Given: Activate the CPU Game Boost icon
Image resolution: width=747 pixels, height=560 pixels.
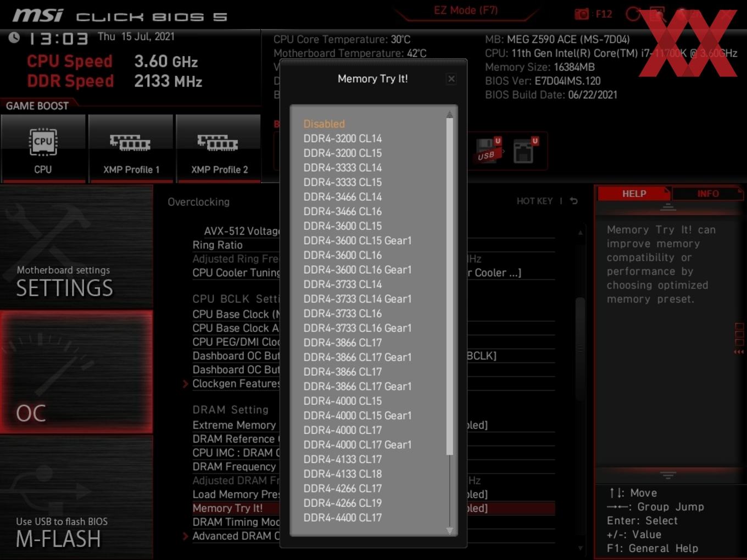Looking at the screenshot, I should tap(43, 148).
